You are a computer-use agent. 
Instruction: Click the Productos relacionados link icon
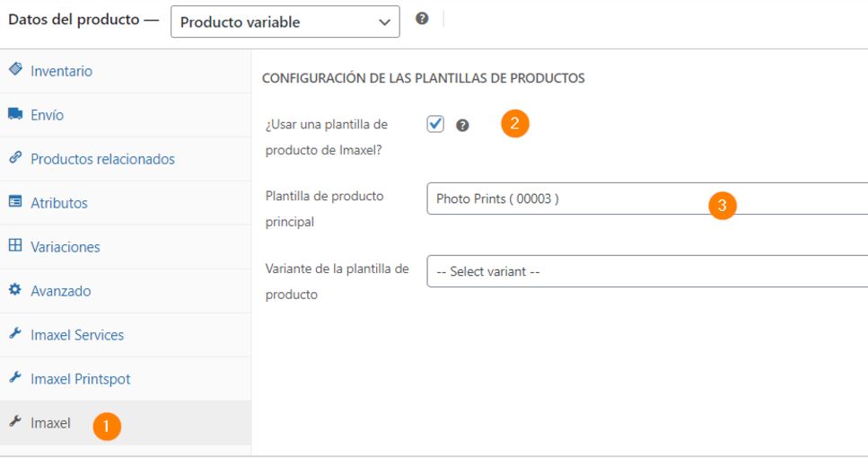15,158
